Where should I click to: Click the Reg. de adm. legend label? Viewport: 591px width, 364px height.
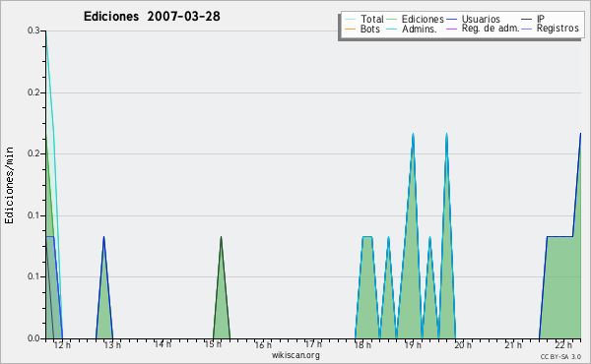point(491,29)
